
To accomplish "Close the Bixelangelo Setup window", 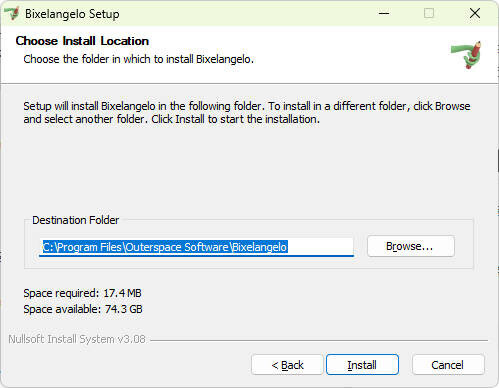I will [x=475, y=13].
